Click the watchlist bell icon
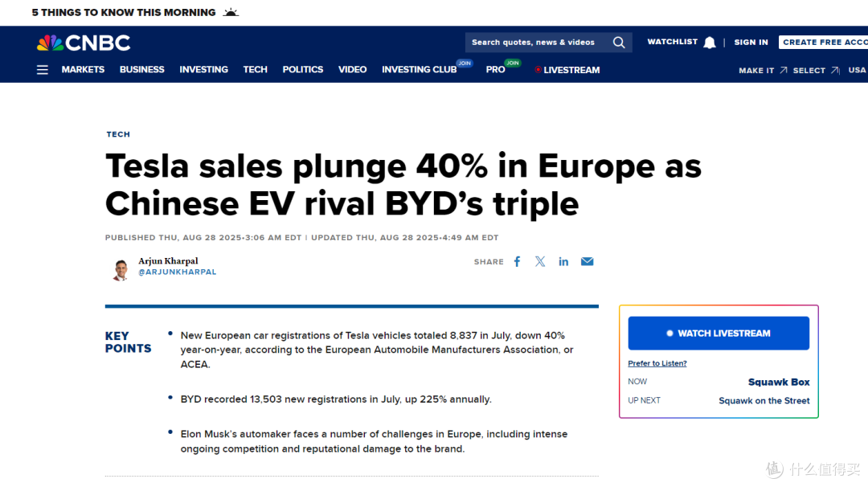This screenshot has width=868, height=487. [x=710, y=43]
